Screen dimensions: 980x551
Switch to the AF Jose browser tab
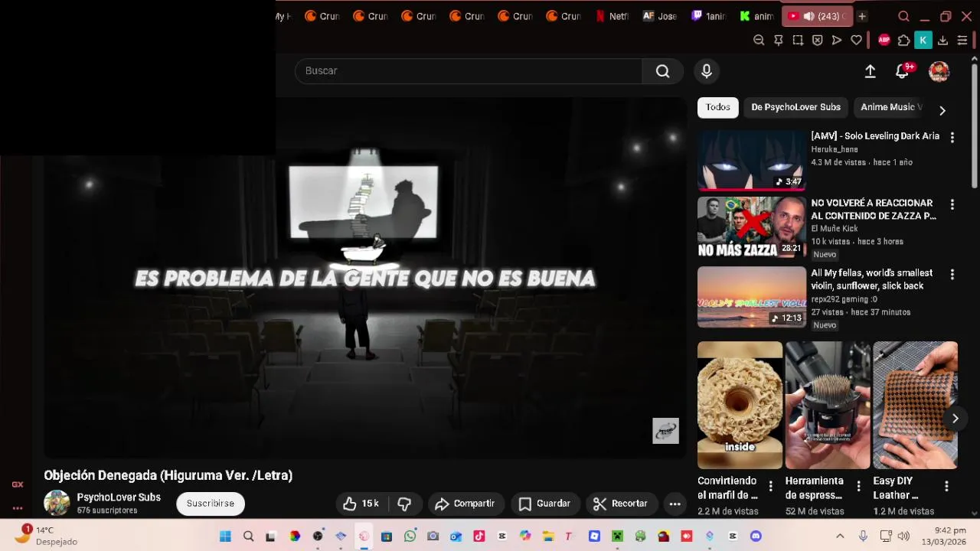pyautogui.click(x=661, y=16)
